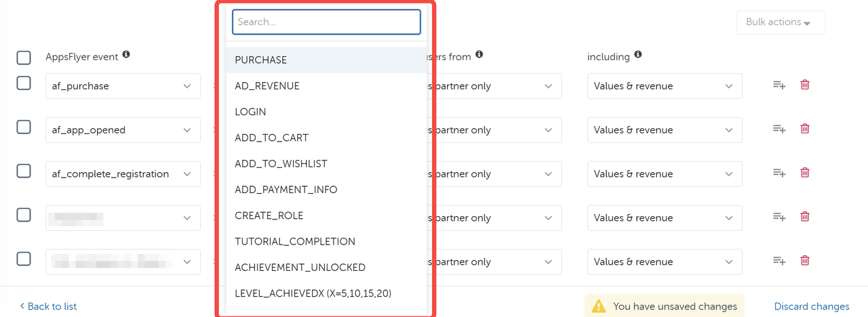Select TUTORIAL_COMPLETION from the list
The height and width of the screenshot is (317, 868).
click(295, 241)
